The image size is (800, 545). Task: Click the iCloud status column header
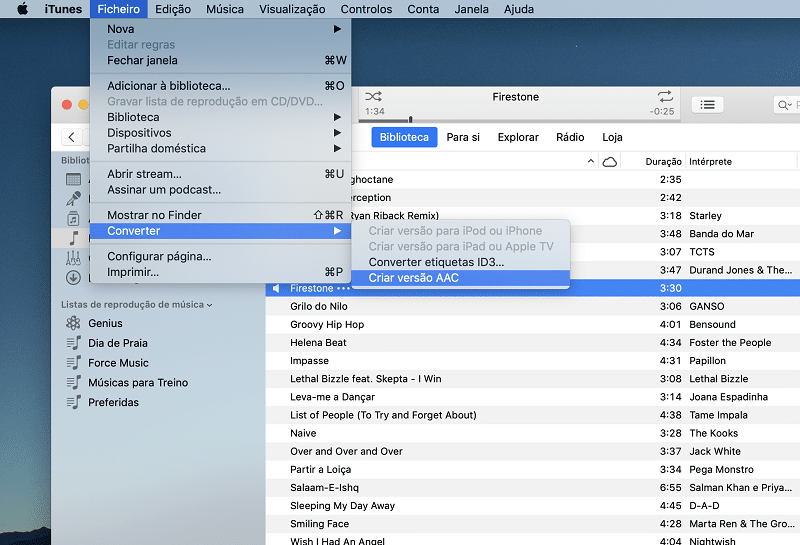click(610, 162)
